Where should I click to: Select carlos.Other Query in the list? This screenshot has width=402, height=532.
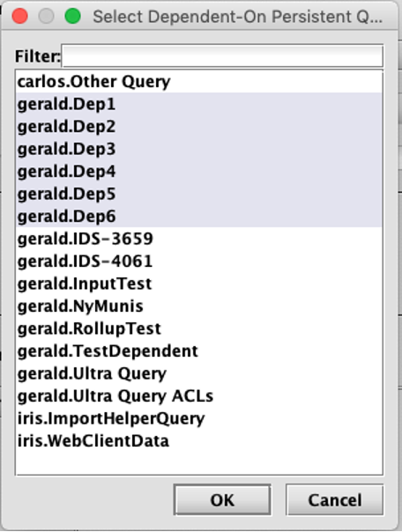[x=199, y=82]
